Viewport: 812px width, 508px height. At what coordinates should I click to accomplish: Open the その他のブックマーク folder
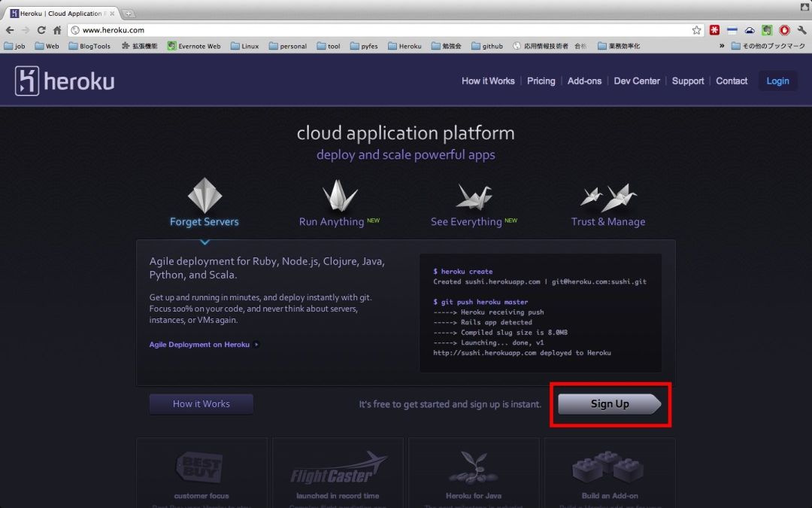(768, 46)
